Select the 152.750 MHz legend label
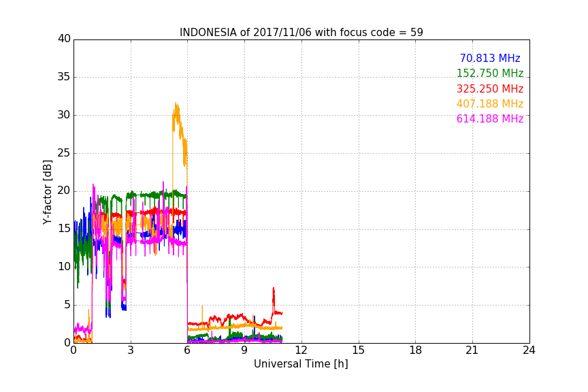Viewport: 588px width, 392px height. pyautogui.click(x=490, y=73)
